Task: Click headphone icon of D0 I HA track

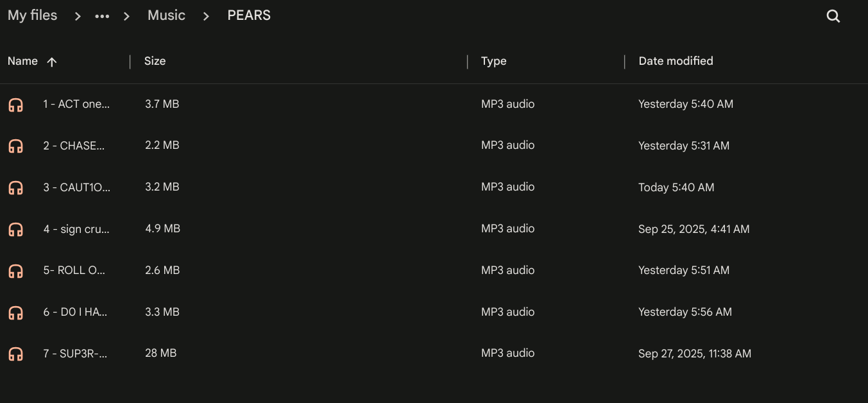Action: (16, 313)
